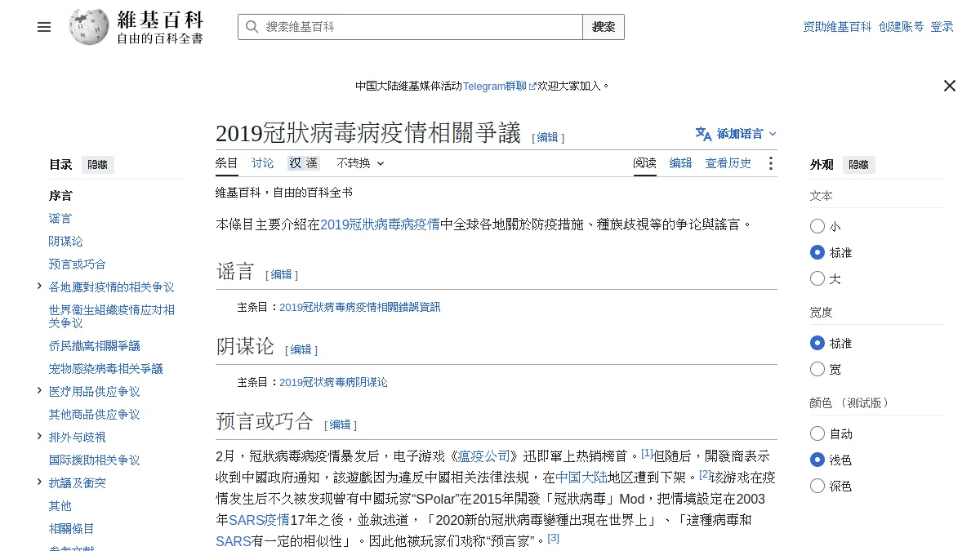Open the SARS疫情 link

[259, 520]
